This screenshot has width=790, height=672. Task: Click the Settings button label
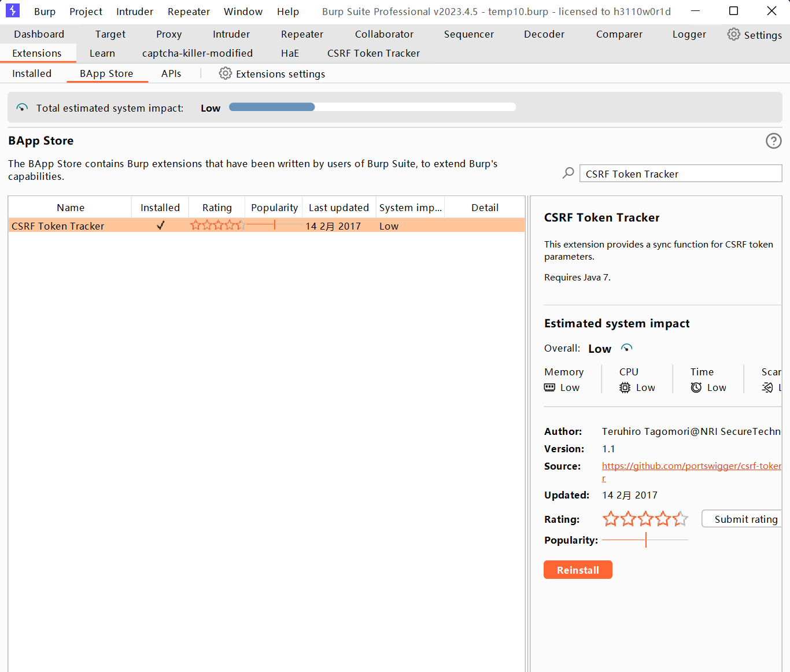(x=763, y=35)
